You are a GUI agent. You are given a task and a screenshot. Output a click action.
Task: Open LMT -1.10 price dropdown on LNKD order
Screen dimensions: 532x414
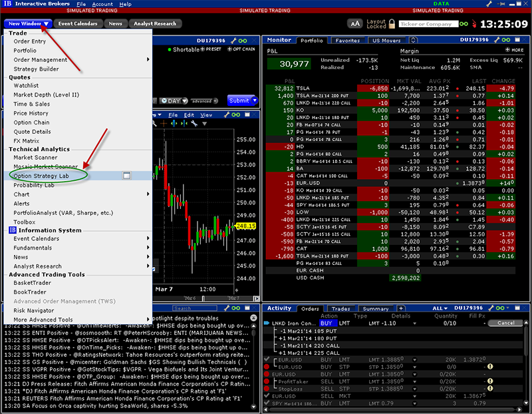click(x=414, y=323)
